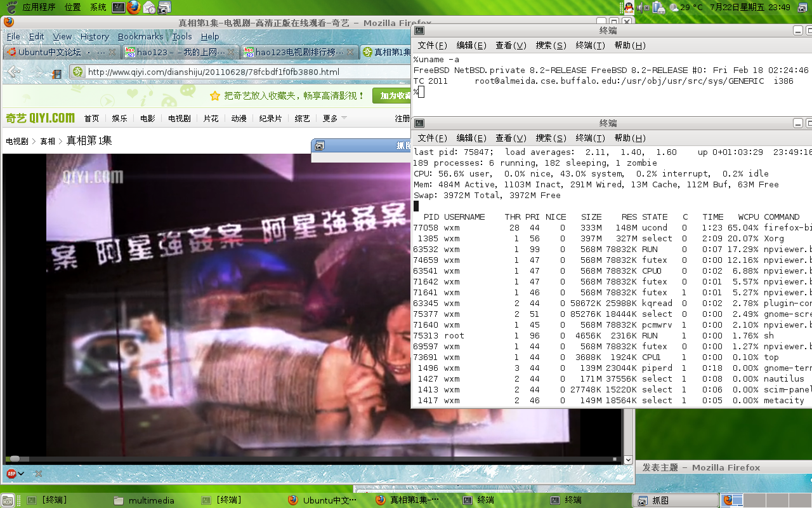
Task: Open the screenshot tool launcher beside mail icon
Action: (x=164, y=8)
